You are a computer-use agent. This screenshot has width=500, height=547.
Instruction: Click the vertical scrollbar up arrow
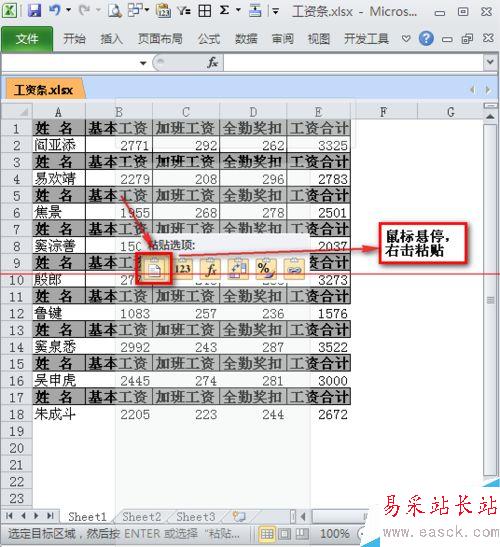tap(490, 117)
